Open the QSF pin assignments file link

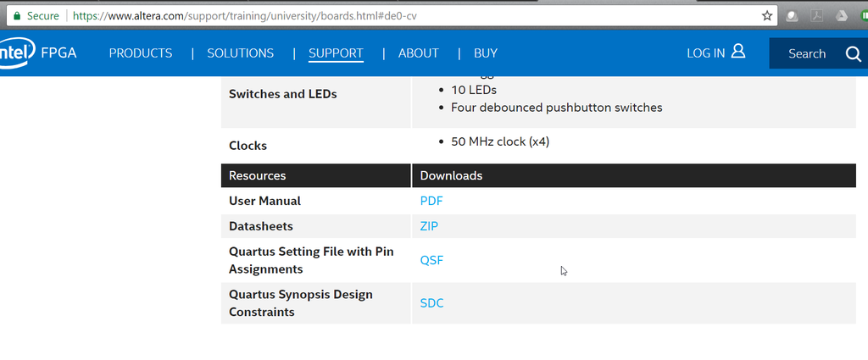click(x=431, y=261)
